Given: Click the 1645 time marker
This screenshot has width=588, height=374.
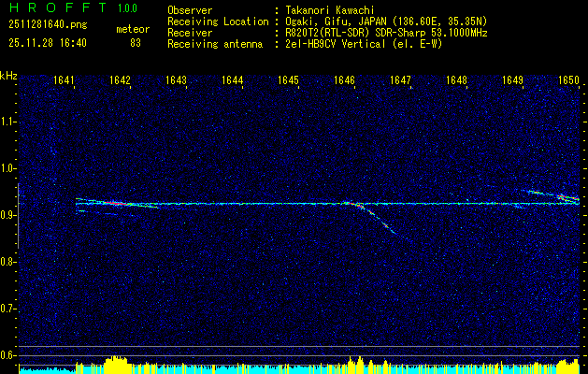Looking at the screenshot, I should pos(288,80).
